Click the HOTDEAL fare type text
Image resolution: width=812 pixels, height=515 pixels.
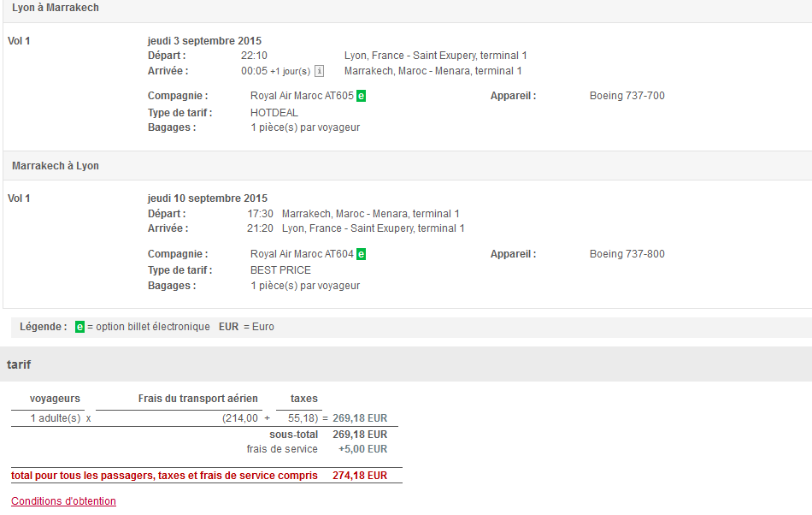point(274,112)
